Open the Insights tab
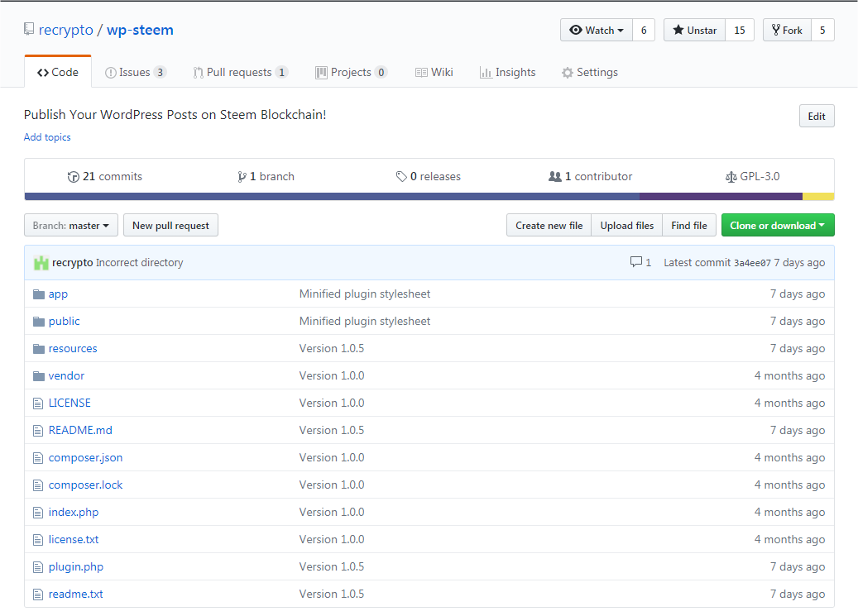This screenshot has height=616, width=858. [x=508, y=72]
